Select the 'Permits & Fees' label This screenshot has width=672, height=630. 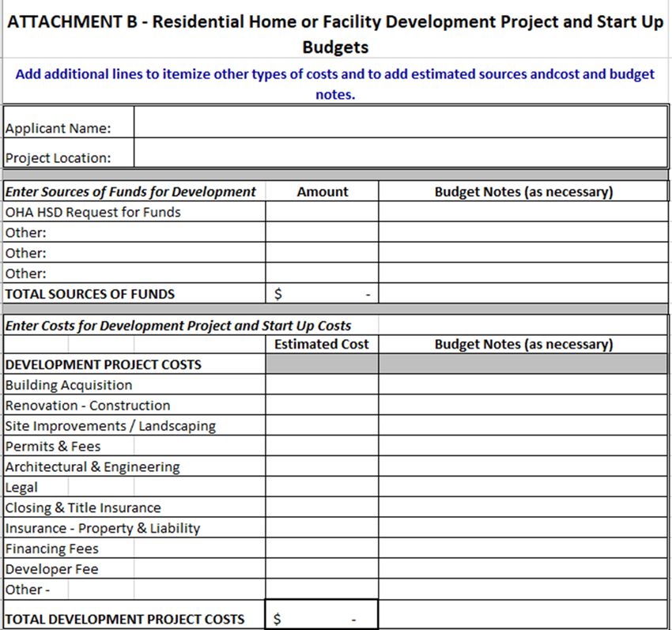click(53, 447)
